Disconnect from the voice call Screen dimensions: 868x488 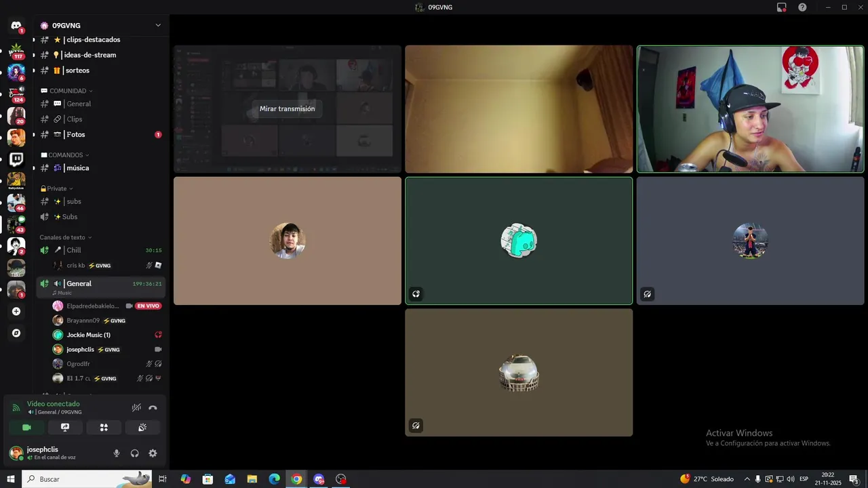pos(153,407)
